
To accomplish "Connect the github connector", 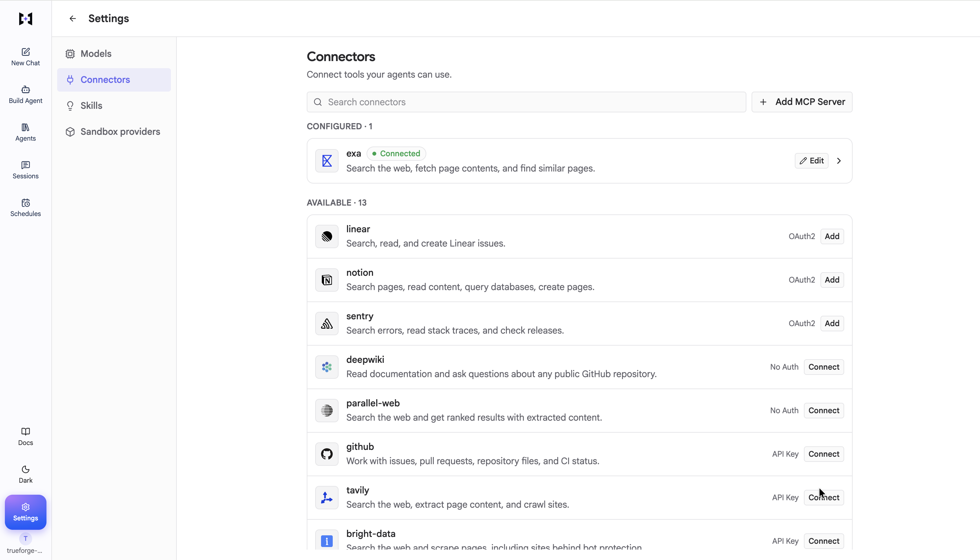I will [x=823, y=454].
